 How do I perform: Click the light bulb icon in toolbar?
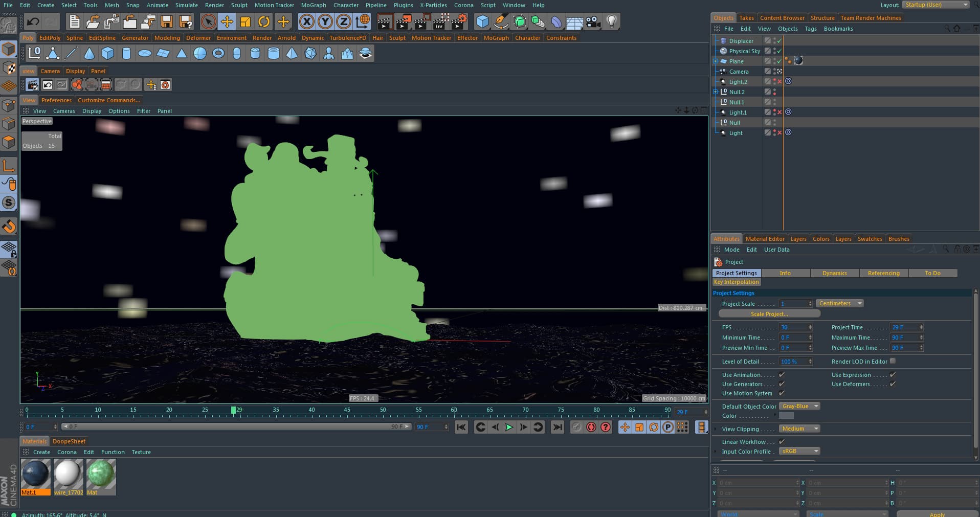pos(611,21)
